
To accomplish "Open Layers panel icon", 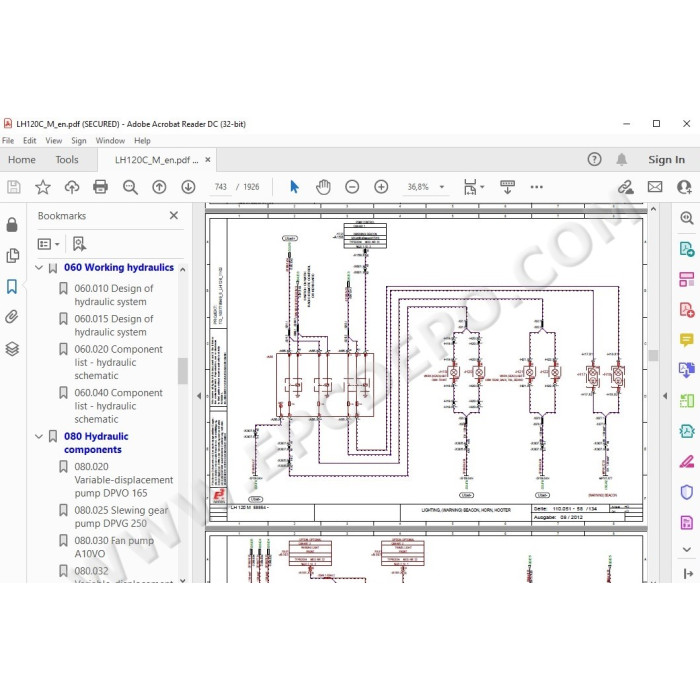I will [12, 348].
